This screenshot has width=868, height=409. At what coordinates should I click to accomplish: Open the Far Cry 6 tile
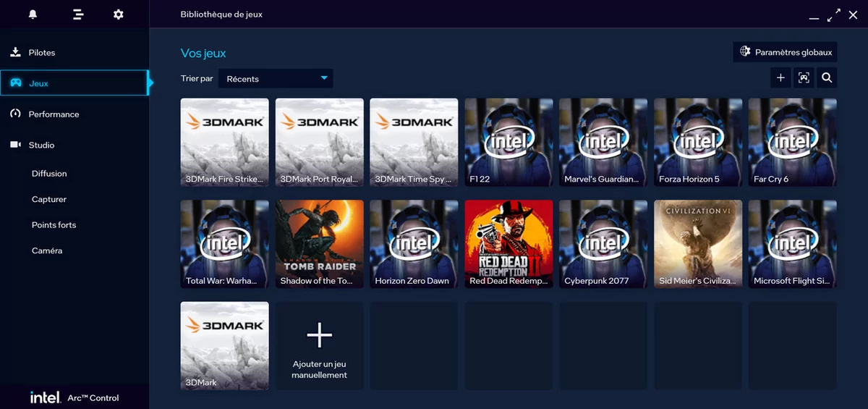pyautogui.click(x=793, y=143)
